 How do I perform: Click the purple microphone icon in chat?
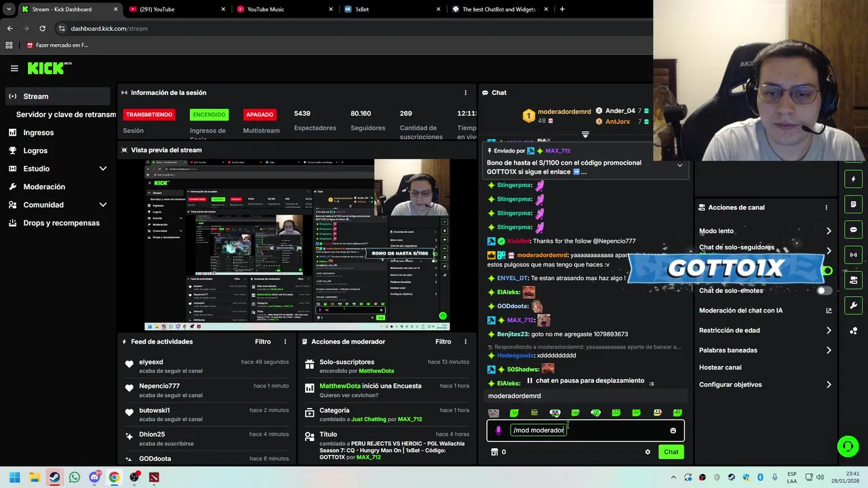(498, 430)
